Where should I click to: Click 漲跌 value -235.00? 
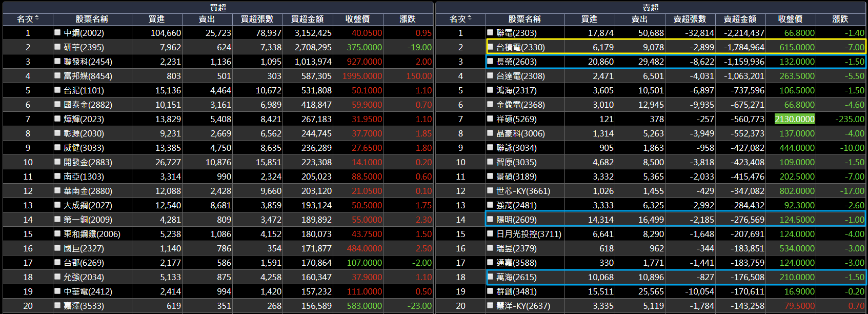[x=850, y=119]
